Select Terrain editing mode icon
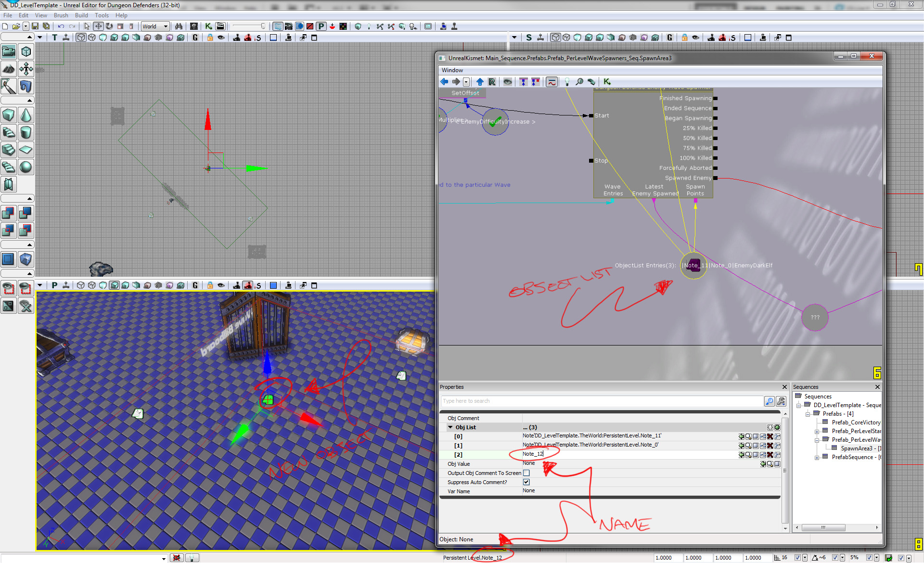 9,69
